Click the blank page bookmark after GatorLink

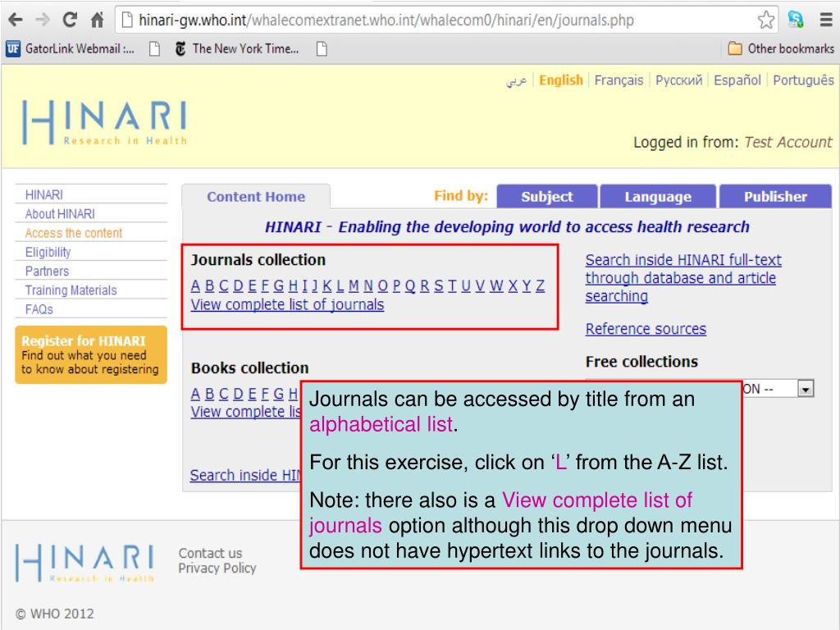(x=154, y=48)
